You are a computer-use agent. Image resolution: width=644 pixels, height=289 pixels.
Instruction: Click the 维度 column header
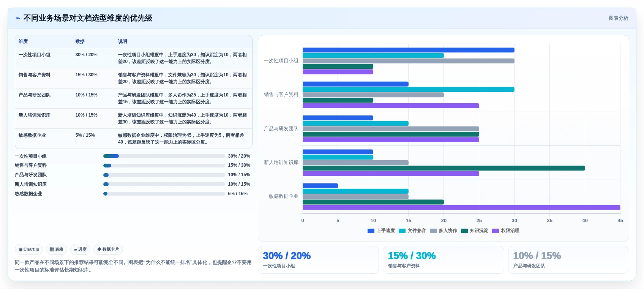(x=23, y=41)
